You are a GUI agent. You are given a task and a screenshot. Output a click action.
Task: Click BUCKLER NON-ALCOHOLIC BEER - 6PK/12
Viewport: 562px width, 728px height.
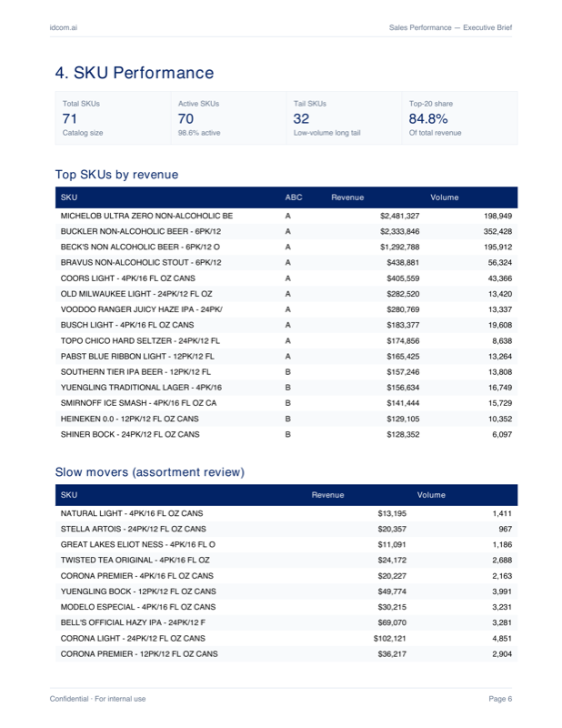click(x=141, y=231)
